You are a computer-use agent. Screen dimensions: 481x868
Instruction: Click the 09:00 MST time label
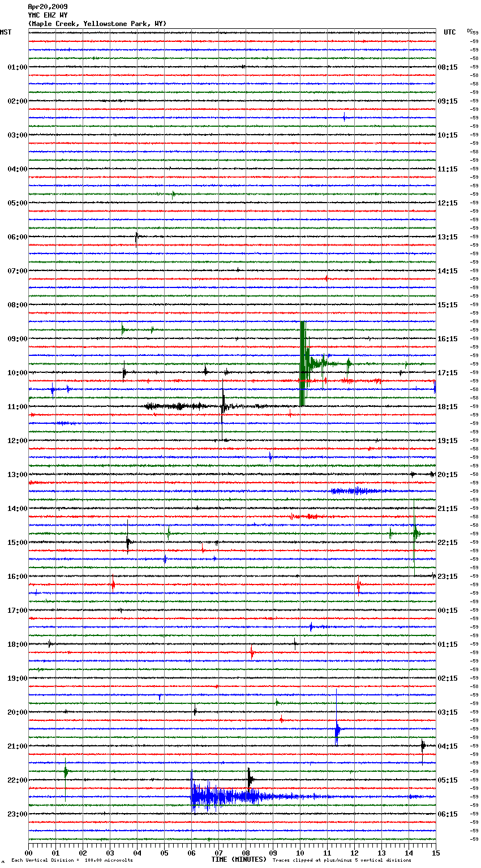coord(18,339)
